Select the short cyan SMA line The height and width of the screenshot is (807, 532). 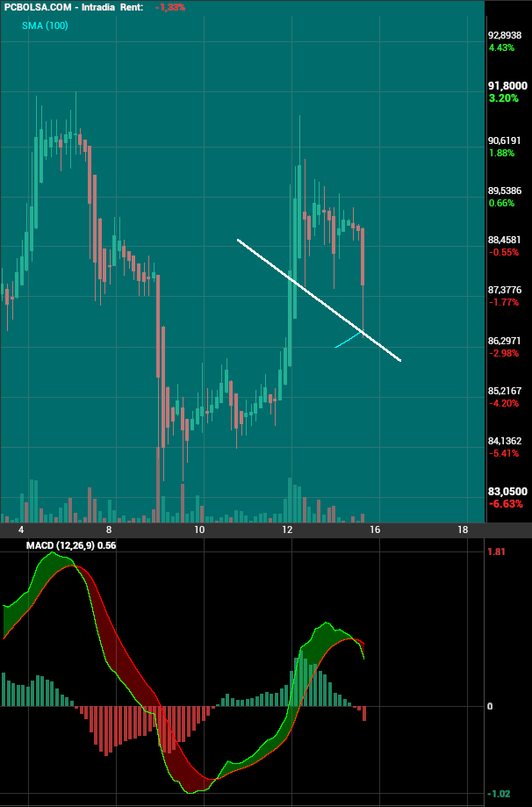(x=349, y=340)
